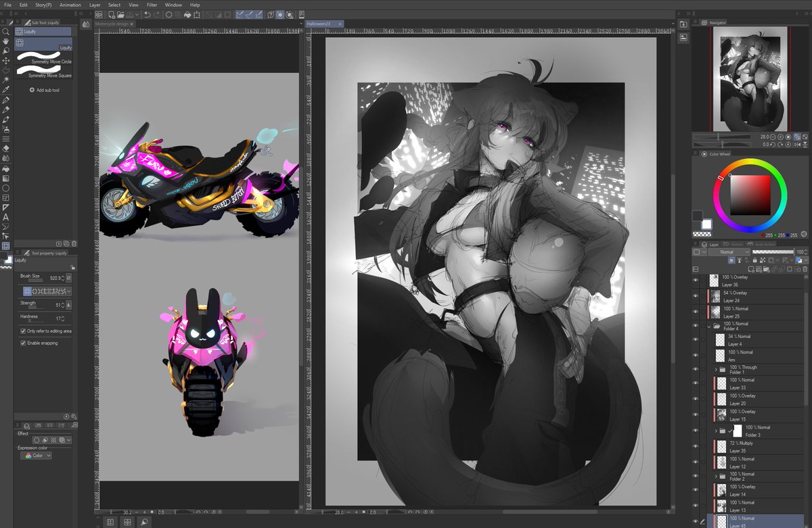Viewport: 812px width, 528px height.
Task: Open liquify mode dropdown arrow
Action: pyautogui.click(x=68, y=291)
